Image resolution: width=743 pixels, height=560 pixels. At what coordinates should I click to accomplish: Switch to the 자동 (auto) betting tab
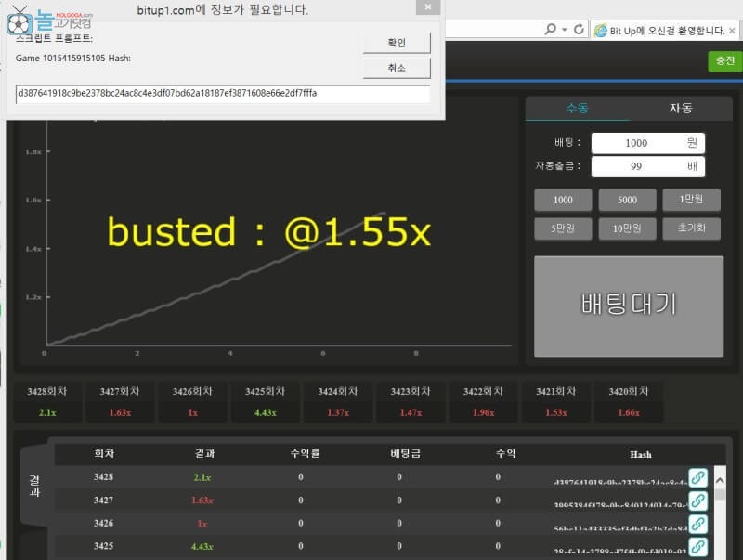[x=681, y=108]
